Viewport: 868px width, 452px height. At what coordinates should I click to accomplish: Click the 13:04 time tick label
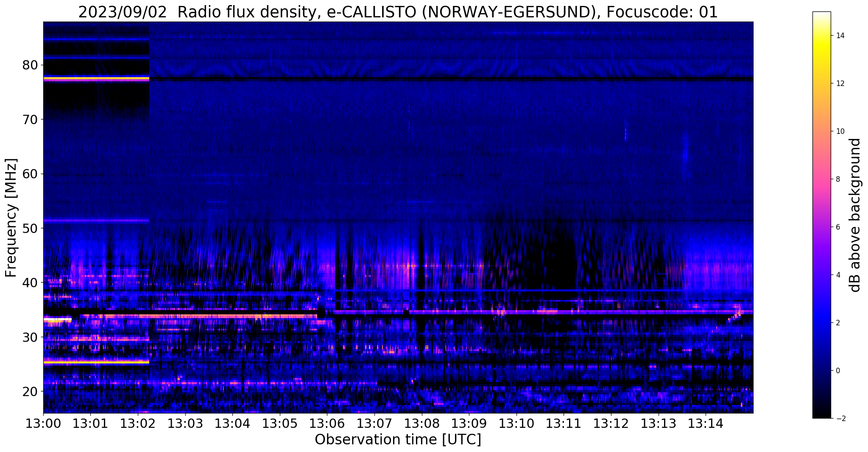(232, 424)
